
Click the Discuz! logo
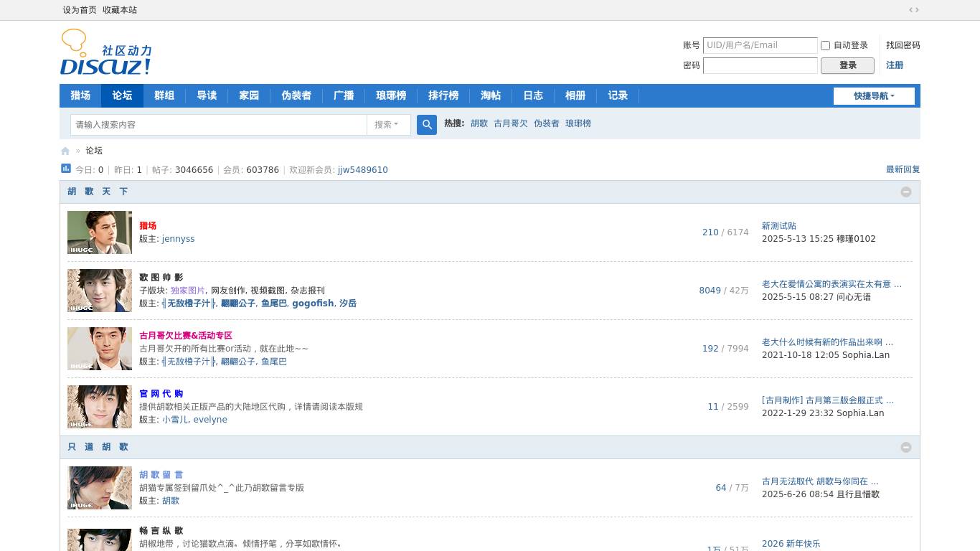pyautogui.click(x=106, y=52)
